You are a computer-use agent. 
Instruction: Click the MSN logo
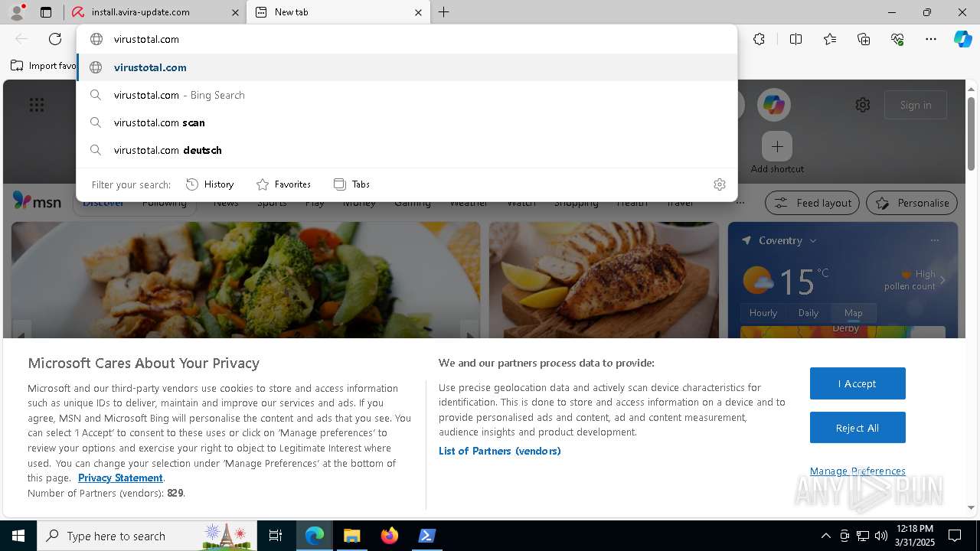tap(37, 201)
